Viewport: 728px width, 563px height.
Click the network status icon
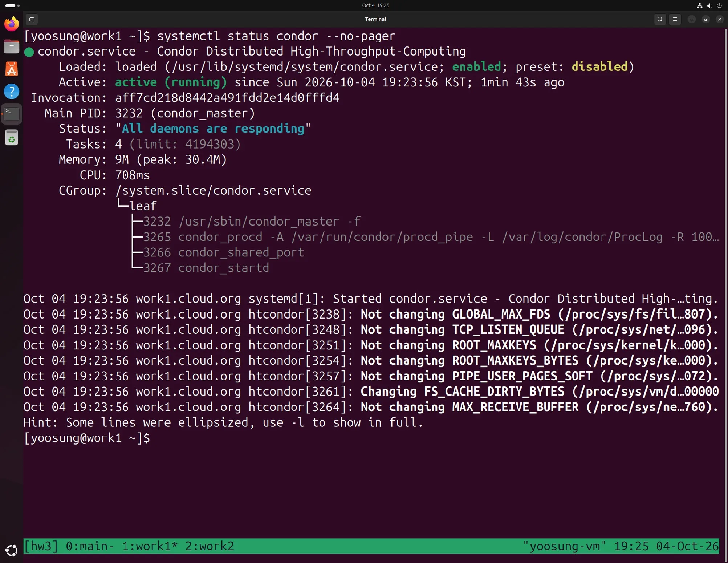pyautogui.click(x=699, y=5)
